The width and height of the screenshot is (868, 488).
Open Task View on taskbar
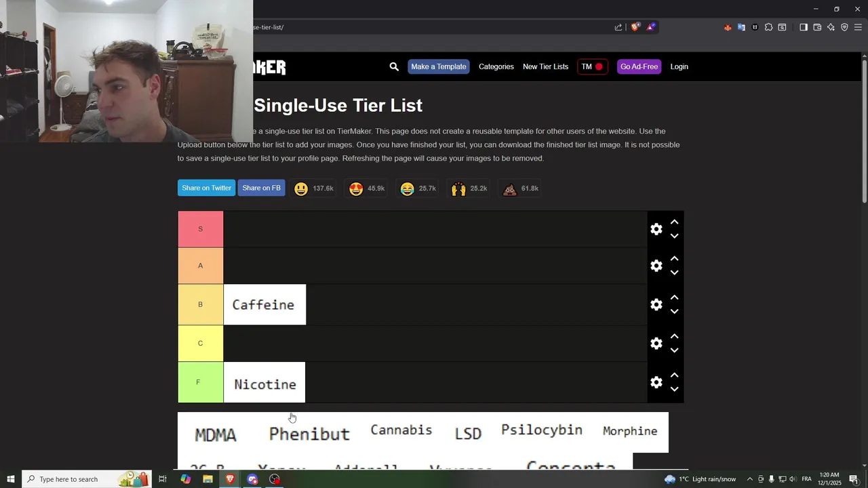[163, 479]
